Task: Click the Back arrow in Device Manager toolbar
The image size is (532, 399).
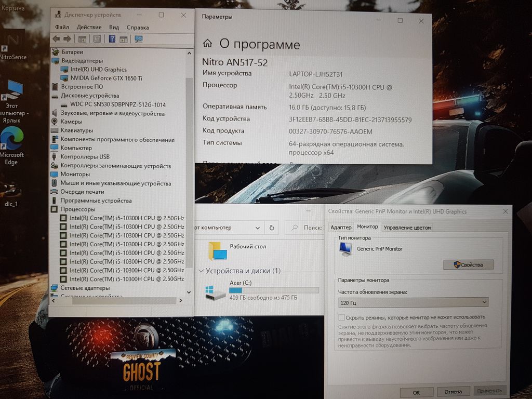Action: tap(56, 39)
